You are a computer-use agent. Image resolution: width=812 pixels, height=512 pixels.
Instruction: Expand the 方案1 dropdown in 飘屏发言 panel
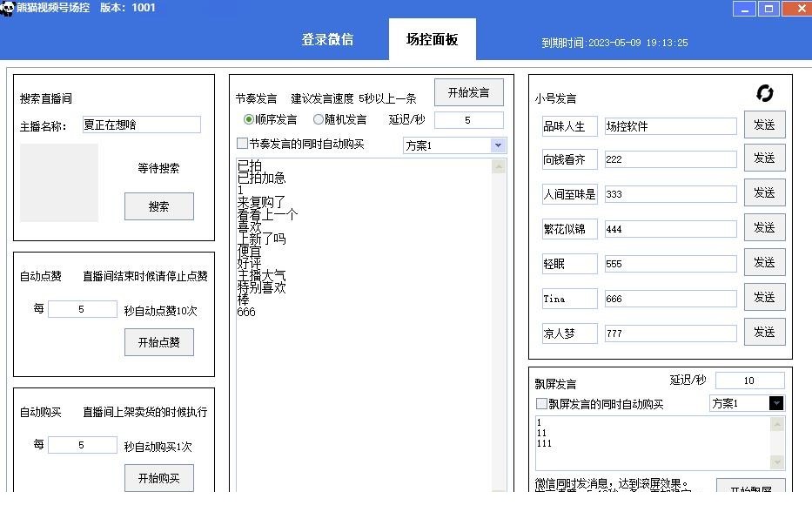click(775, 403)
